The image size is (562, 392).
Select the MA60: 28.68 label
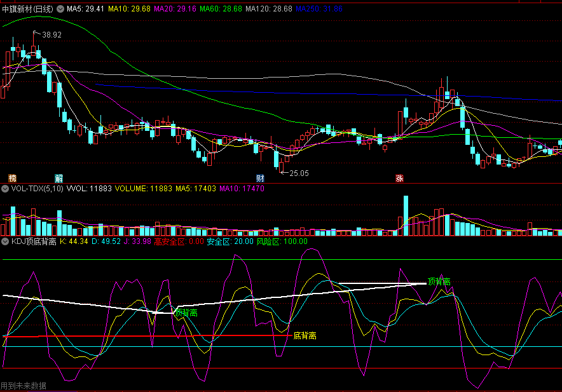click(221, 9)
